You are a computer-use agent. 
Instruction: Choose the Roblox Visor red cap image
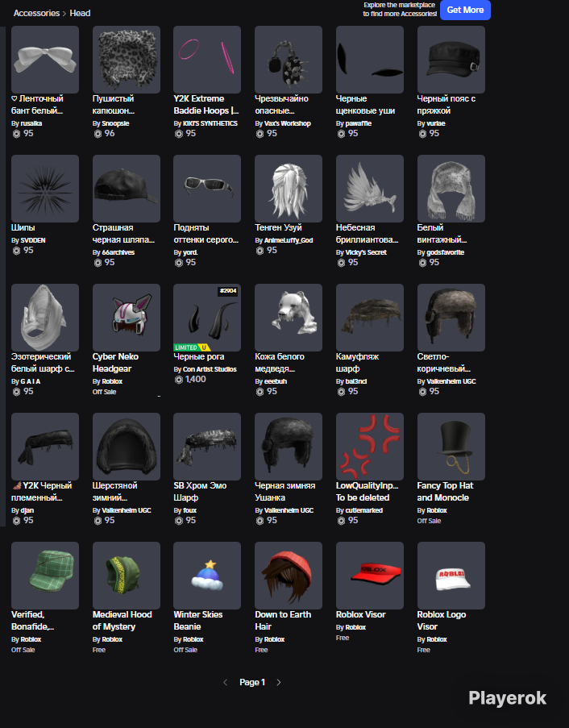(370, 576)
